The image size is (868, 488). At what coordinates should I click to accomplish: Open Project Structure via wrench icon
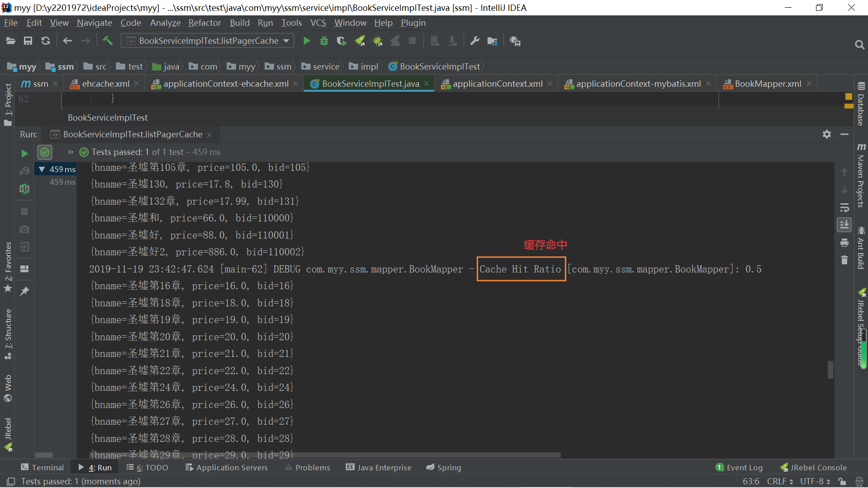point(475,41)
